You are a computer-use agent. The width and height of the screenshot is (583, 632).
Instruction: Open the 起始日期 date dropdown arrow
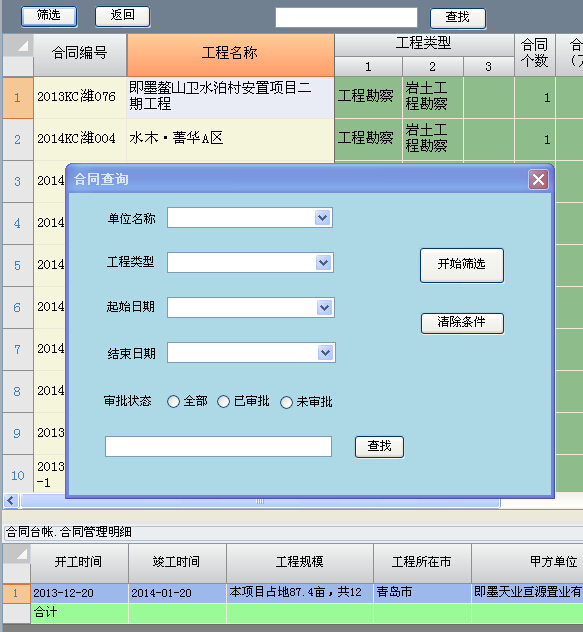click(x=325, y=308)
